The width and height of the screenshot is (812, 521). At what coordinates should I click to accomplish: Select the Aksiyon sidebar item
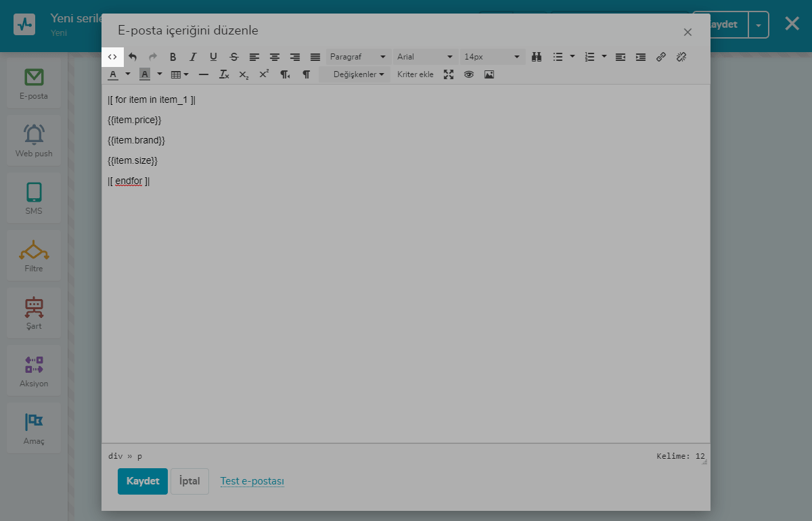(x=34, y=371)
